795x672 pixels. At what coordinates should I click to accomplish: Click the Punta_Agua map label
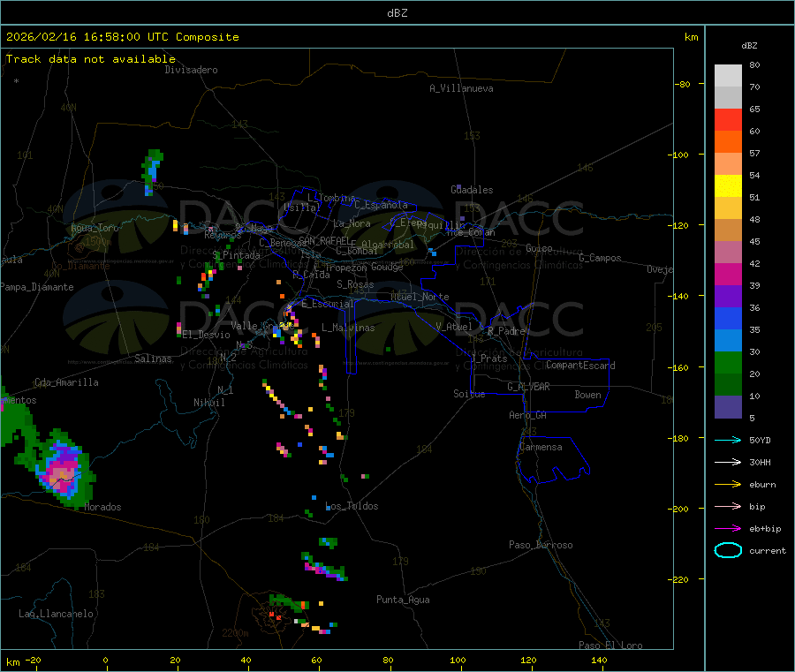(x=403, y=600)
